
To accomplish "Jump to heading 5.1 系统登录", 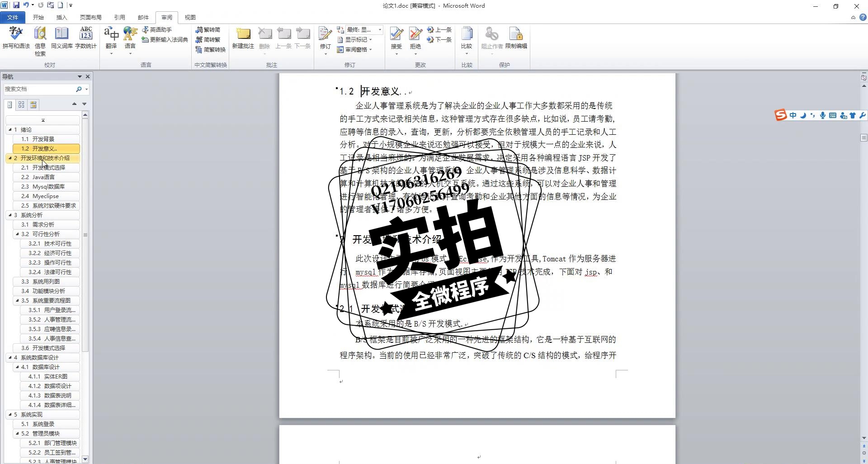I will 47,424.
